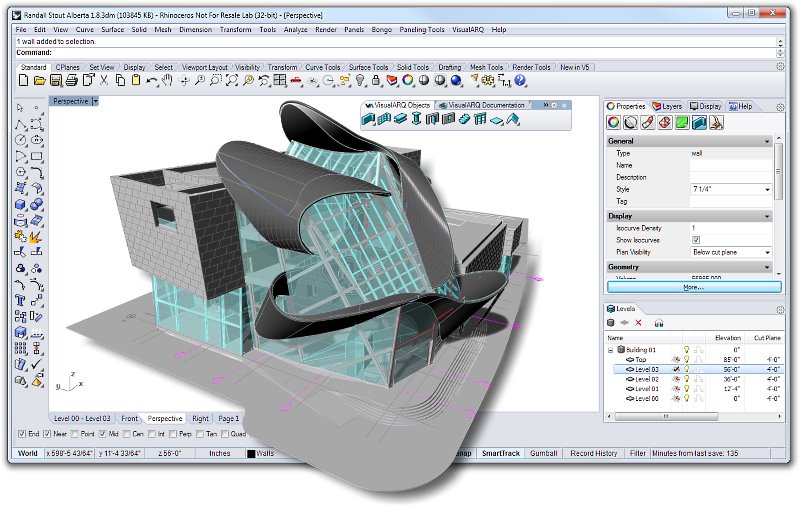Click the More... button in Properties
The width and height of the screenshot is (800, 509).
[x=694, y=287]
